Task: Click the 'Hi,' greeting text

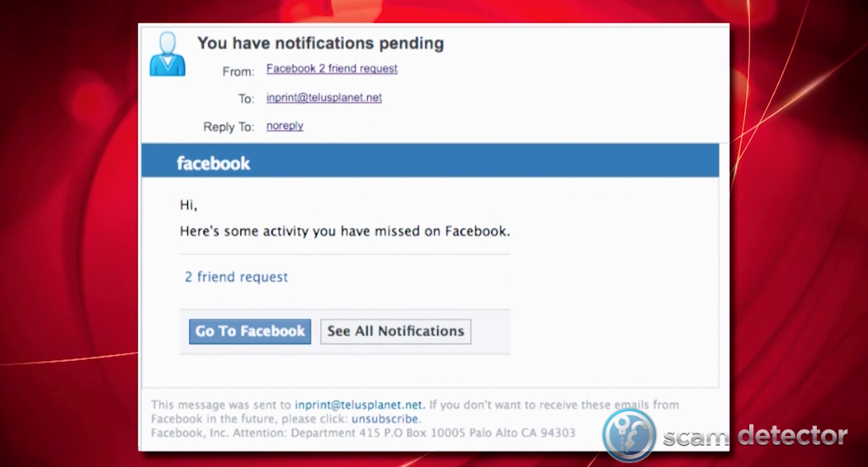Action: coord(189,205)
